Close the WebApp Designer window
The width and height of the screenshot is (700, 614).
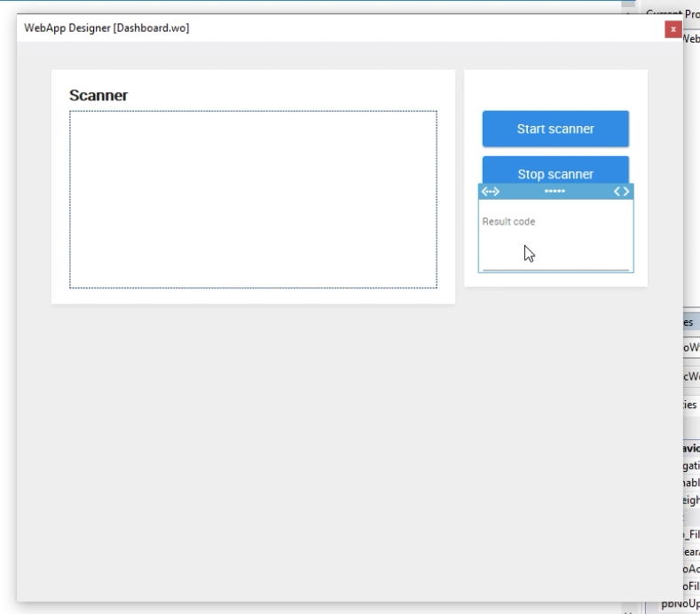673,29
